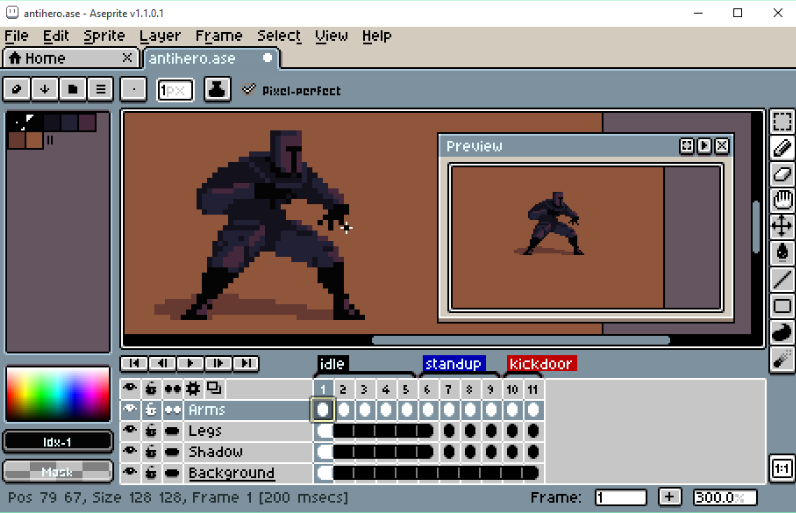The height and width of the screenshot is (513, 796).
Task: Click the first ink option icon in context bar
Action: [17, 90]
